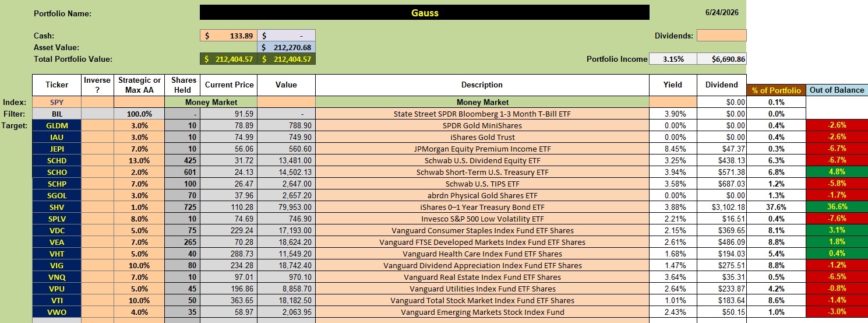This screenshot has width=868, height=323.
Task: Click the % of Portfolio header
Action: pos(776,90)
